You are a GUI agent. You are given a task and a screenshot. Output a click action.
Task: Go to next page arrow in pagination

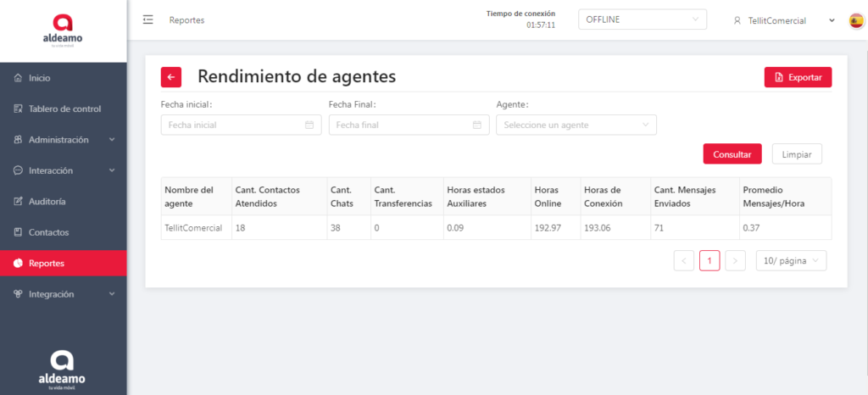pos(735,261)
